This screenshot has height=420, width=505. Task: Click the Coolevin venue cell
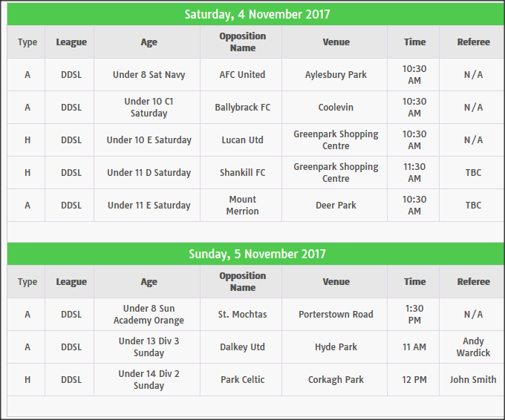point(336,108)
